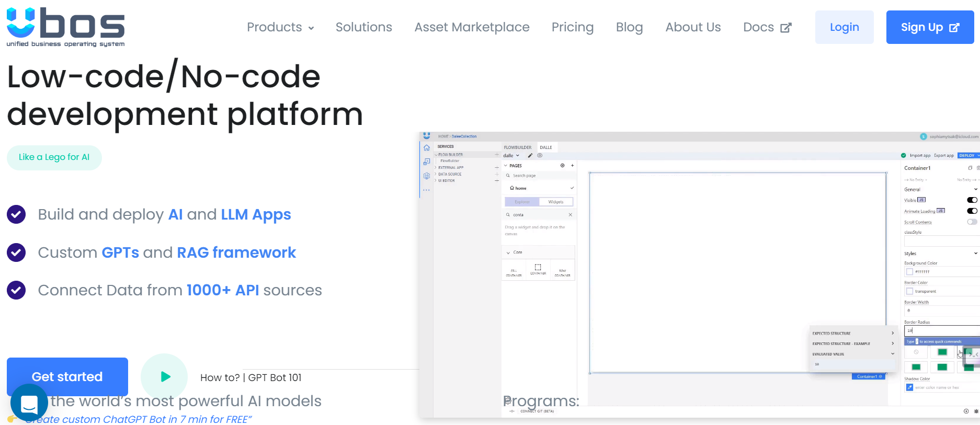Click the Background Color #FFFFFF swatch

(x=909, y=272)
